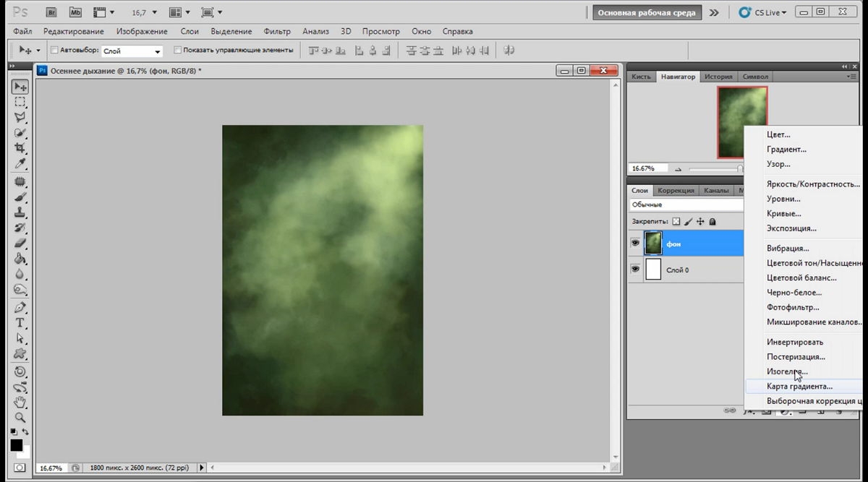Hide Слой 0 with the eye icon
Viewport: 868px width, 482px height.
point(635,269)
